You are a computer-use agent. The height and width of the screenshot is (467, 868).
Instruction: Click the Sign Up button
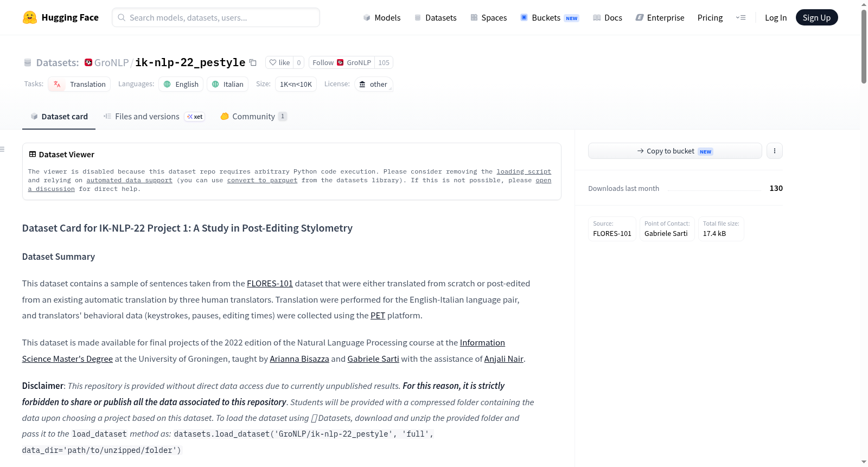click(816, 17)
